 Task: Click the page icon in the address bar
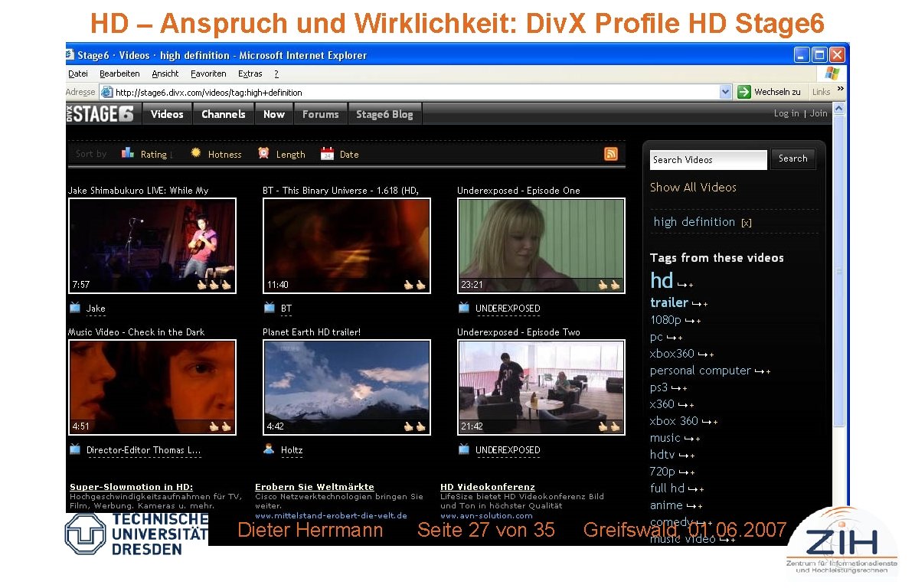[x=106, y=92]
